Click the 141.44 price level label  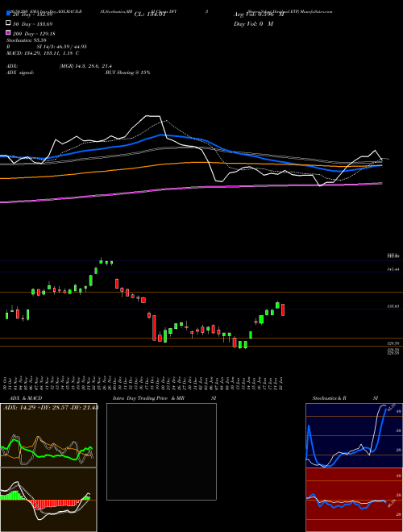click(x=393, y=269)
